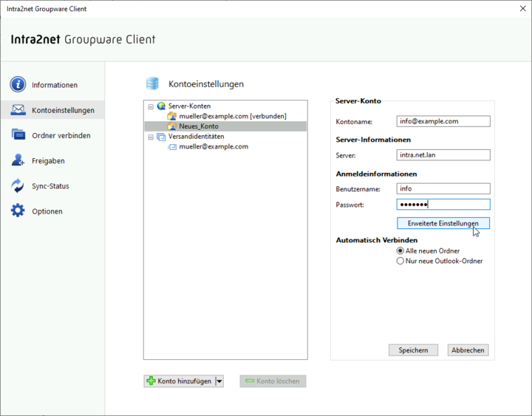This screenshot has width=532, height=416.
Task: Click the Erweiterte Einstellungen button
Action: pos(443,223)
